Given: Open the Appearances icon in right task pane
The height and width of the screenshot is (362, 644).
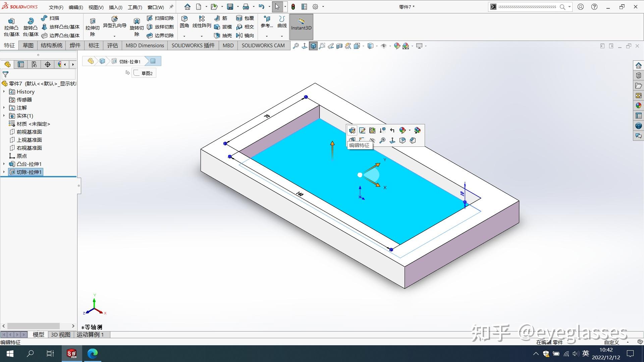Looking at the screenshot, I should pos(638,106).
